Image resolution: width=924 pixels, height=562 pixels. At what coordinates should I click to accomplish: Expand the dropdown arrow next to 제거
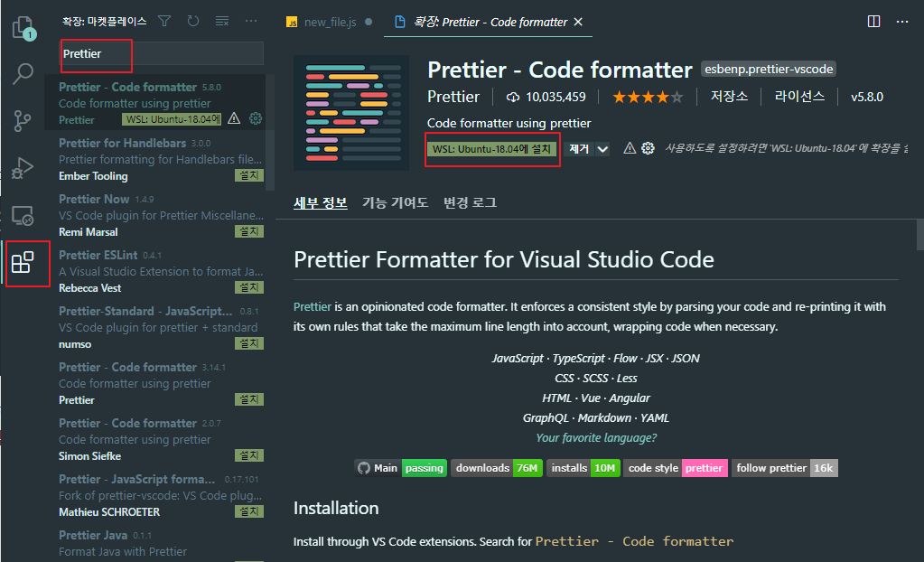tap(602, 148)
